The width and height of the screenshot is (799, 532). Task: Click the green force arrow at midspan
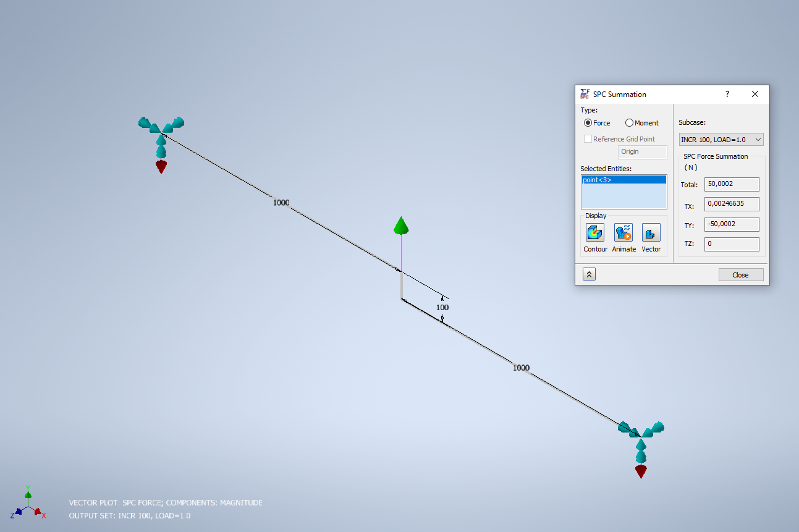point(400,227)
